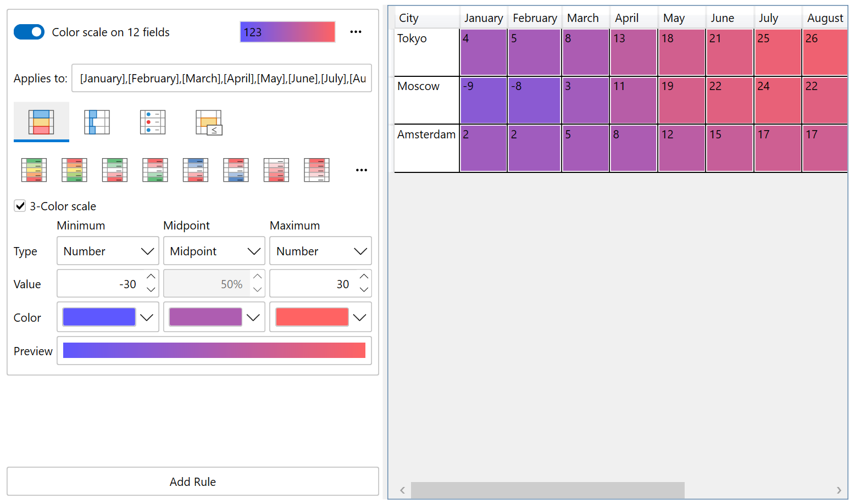Click the horizontal scrollbar thumb in grid
The height and width of the screenshot is (504, 855).
548,490
